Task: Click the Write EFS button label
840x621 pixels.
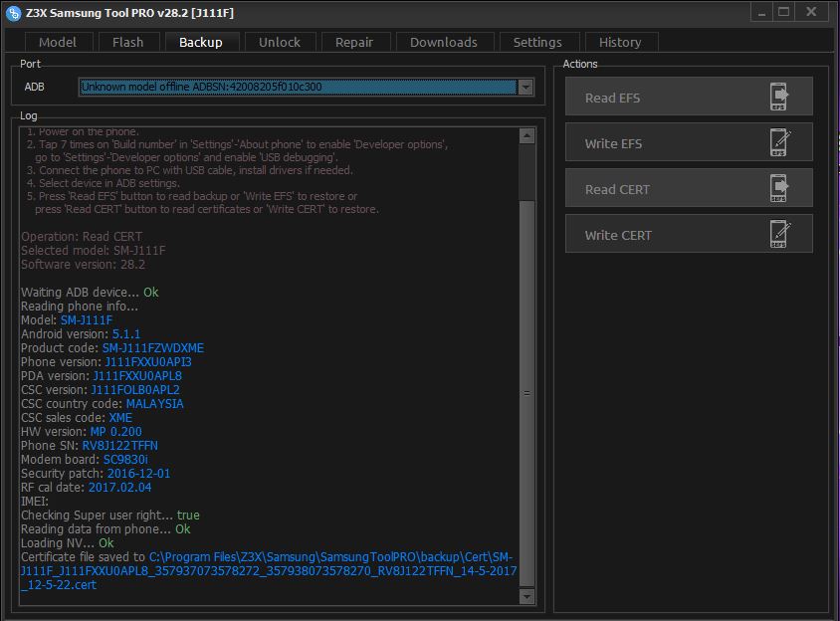Action: pyautogui.click(x=613, y=143)
